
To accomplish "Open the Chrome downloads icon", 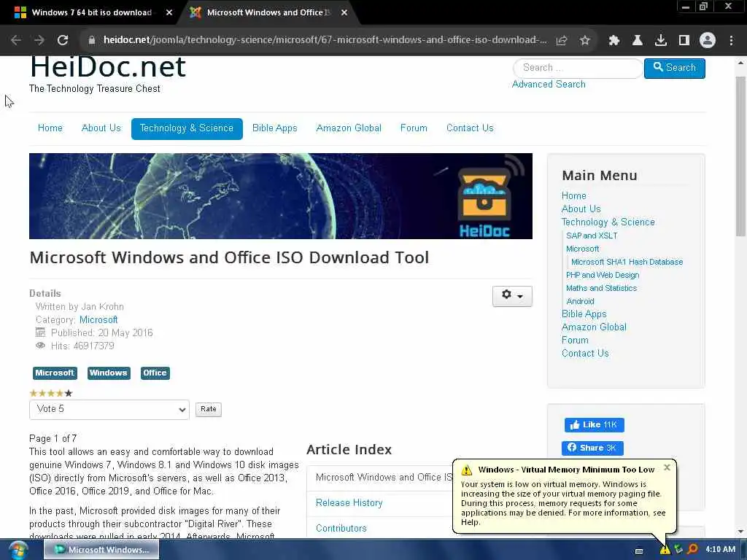I will (661, 41).
